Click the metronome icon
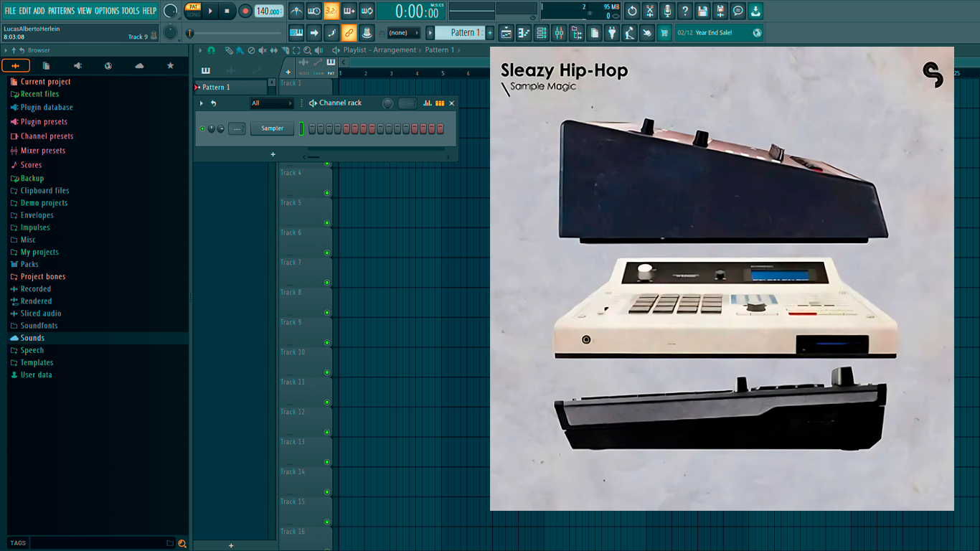The width and height of the screenshot is (980, 551). coord(296,11)
